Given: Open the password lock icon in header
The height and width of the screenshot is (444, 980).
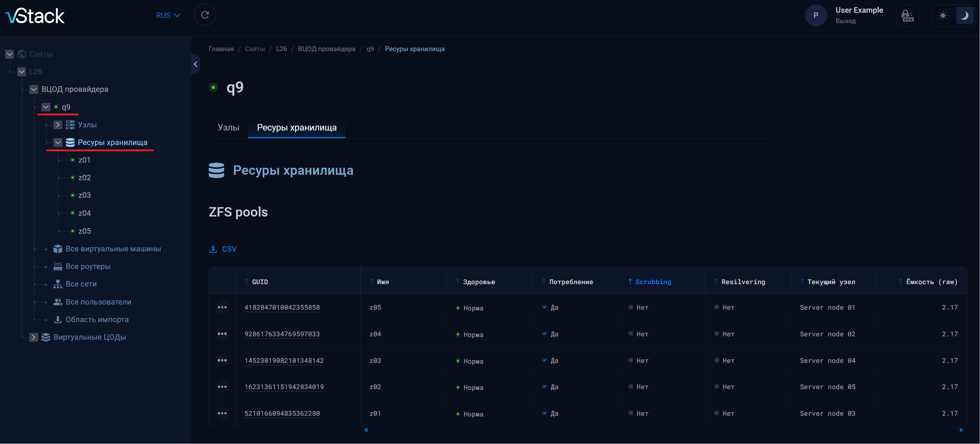Looking at the screenshot, I should click(x=907, y=16).
